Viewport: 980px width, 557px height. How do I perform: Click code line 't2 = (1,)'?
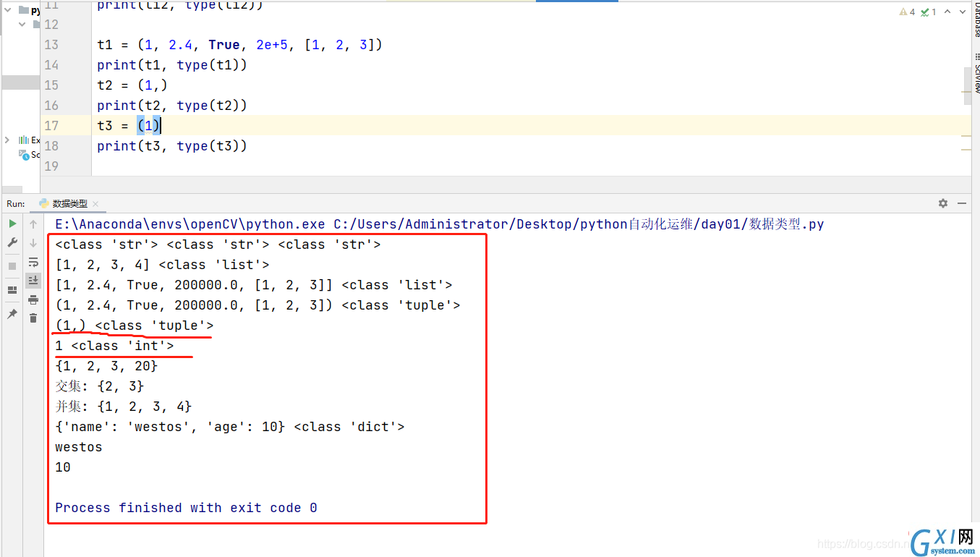point(132,85)
